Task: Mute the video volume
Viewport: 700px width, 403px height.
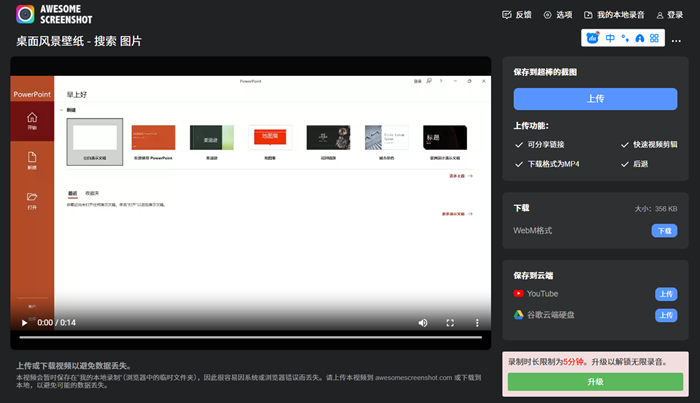Action: click(x=423, y=323)
